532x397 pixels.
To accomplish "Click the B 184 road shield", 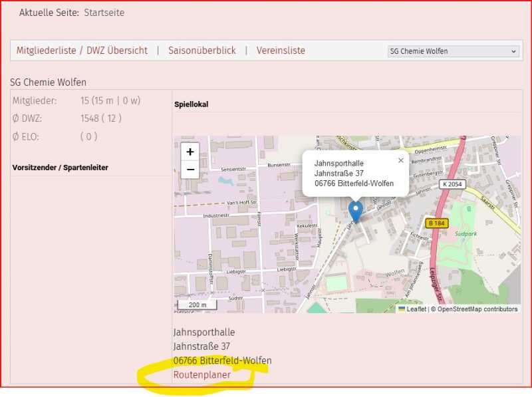I will (x=436, y=223).
